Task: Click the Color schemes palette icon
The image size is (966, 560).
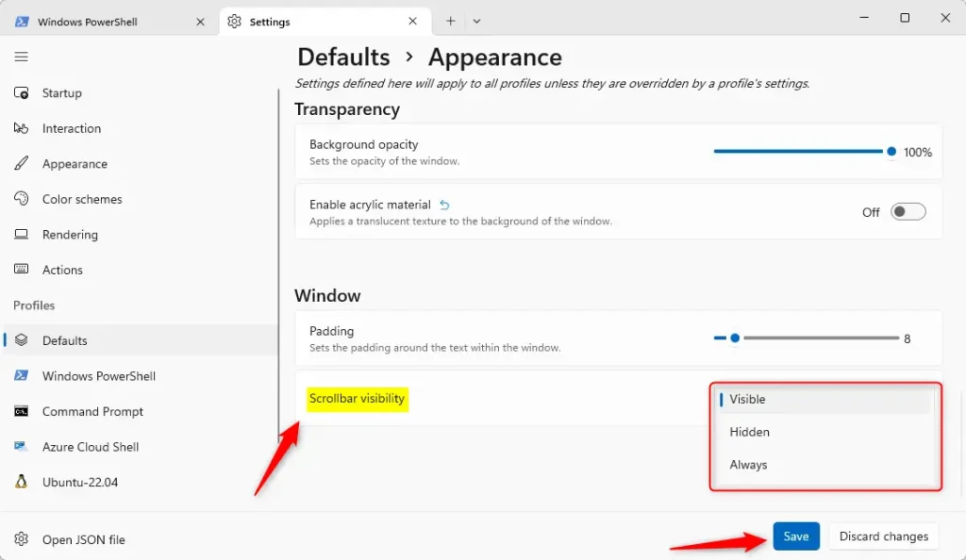Action: [x=21, y=199]
